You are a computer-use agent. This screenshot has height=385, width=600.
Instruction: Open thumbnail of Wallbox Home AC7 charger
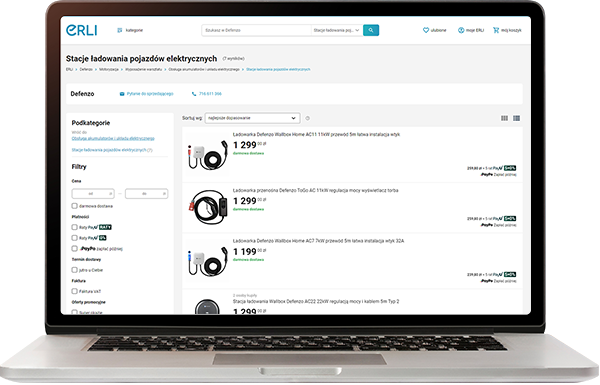[x=208, y=261]
